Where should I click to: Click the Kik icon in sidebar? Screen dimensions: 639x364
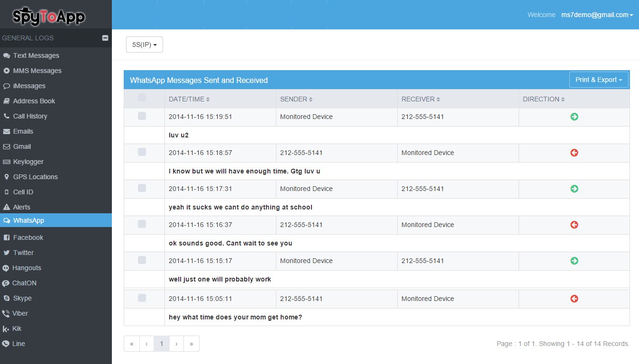[6, 328]
